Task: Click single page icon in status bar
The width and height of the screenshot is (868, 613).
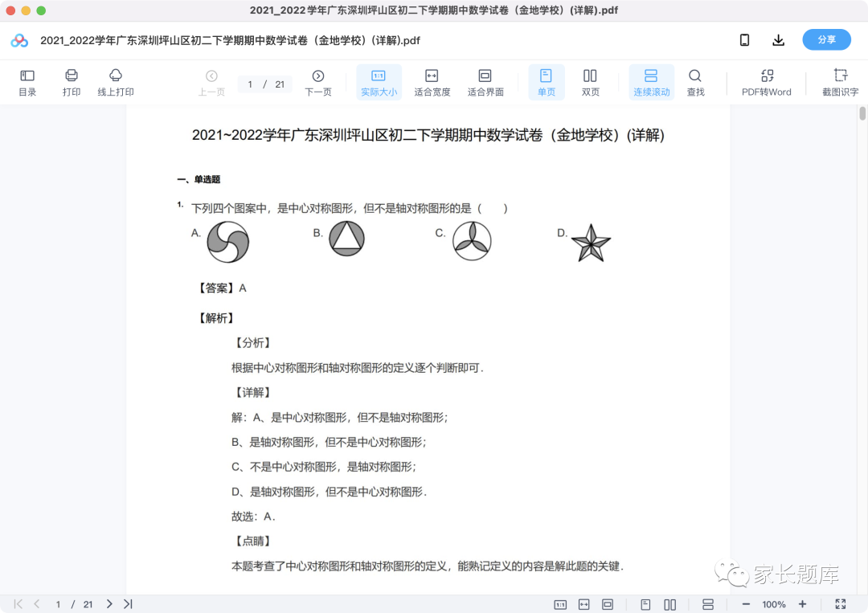Action: [x=645, y=605]
